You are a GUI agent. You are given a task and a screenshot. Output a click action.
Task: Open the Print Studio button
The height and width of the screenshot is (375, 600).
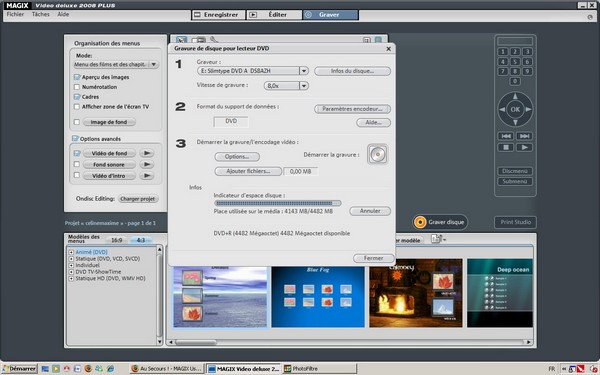(515, 222)
